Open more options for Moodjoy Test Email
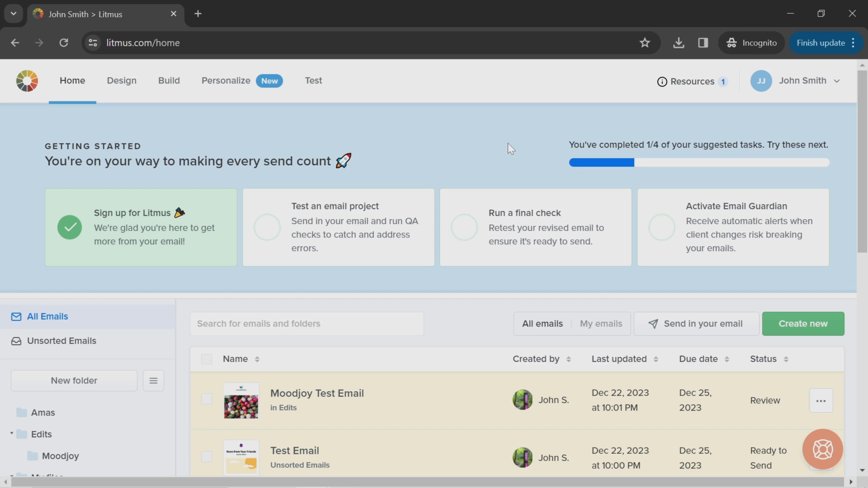The width and height of the screenshot is (868, 488). [821, 400]
